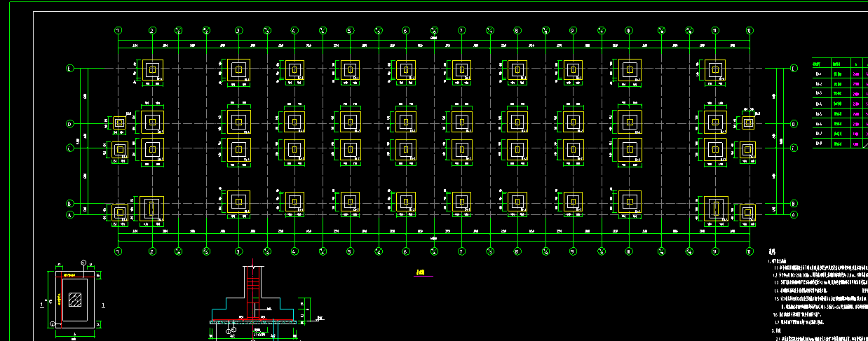Pick axis bubble C on the right side
The image size is (868, 341).
coord(793,148)
